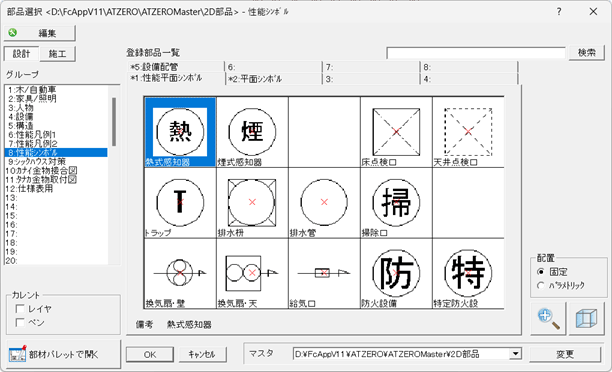Select the 防火設備 fire protection symbol
This screenshot has width=612, height=372.
click(x=396, y=274)
